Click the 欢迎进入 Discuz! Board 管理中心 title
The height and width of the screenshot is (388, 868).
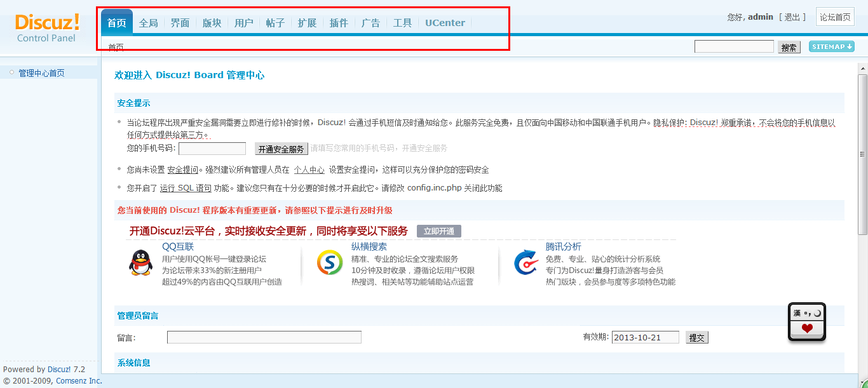(189, 75)
